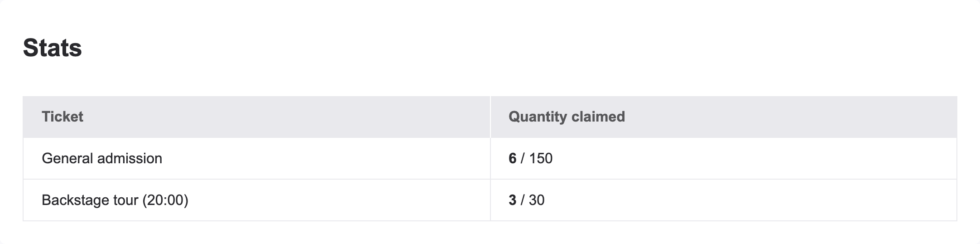Click the 30 total capacity number
This screenshot has height=244, width=980.
point(537,200)
